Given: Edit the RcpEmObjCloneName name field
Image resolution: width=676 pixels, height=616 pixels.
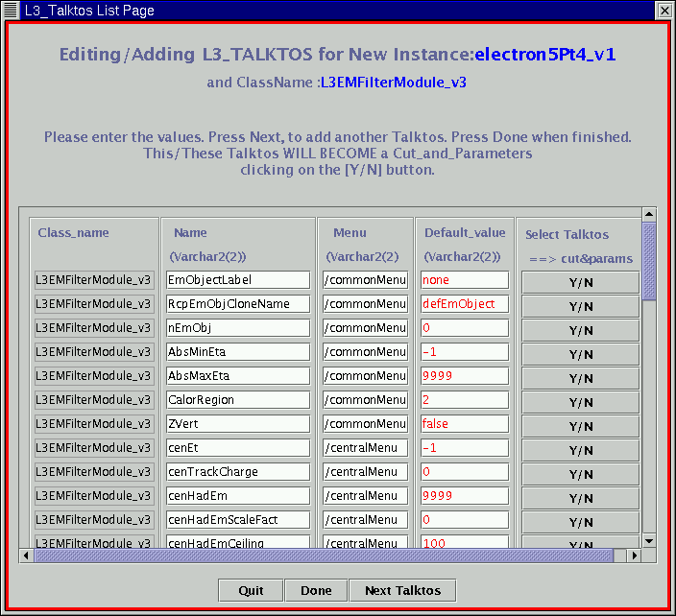Looking at the screenshot, I should (x=237, y=304).
